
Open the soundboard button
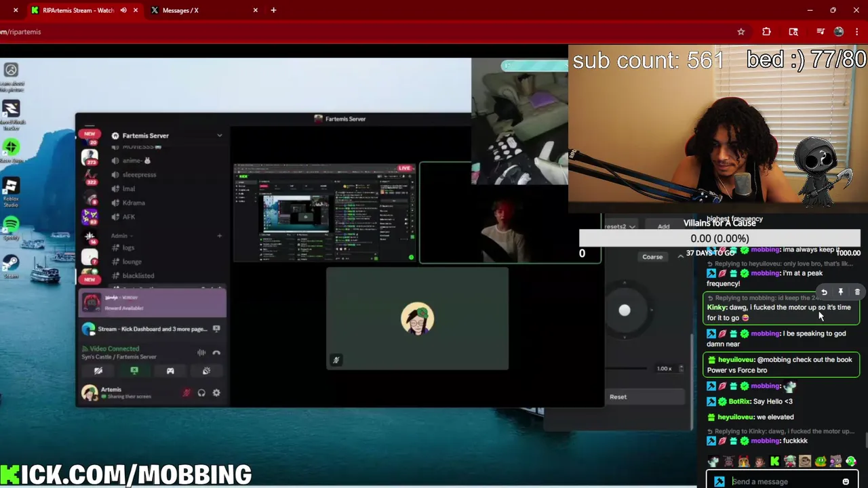[206, 371]
